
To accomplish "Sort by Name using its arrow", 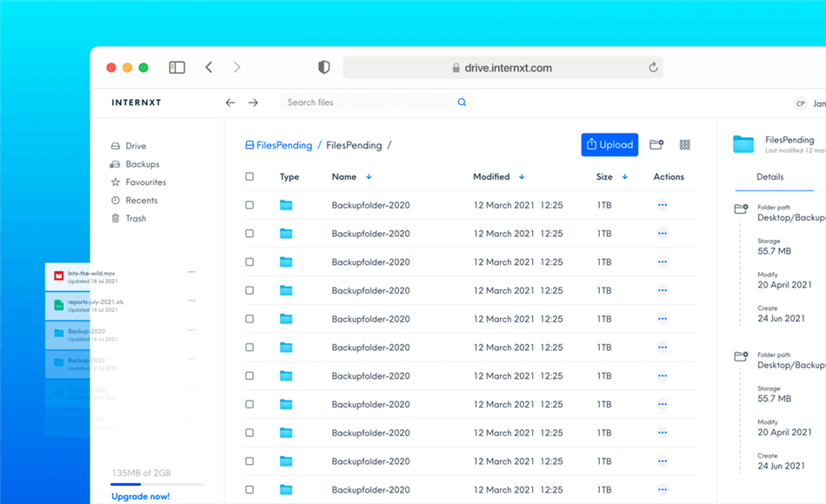I will click(x=369, y=176).
